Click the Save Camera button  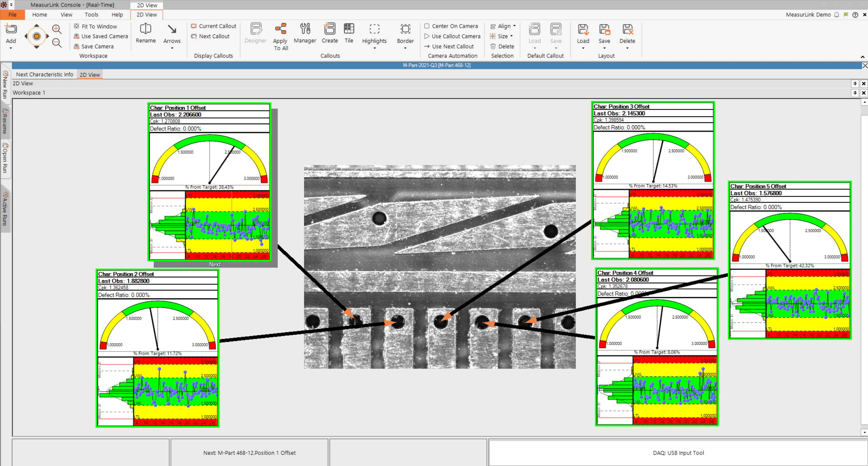click(x=94, y=46)
